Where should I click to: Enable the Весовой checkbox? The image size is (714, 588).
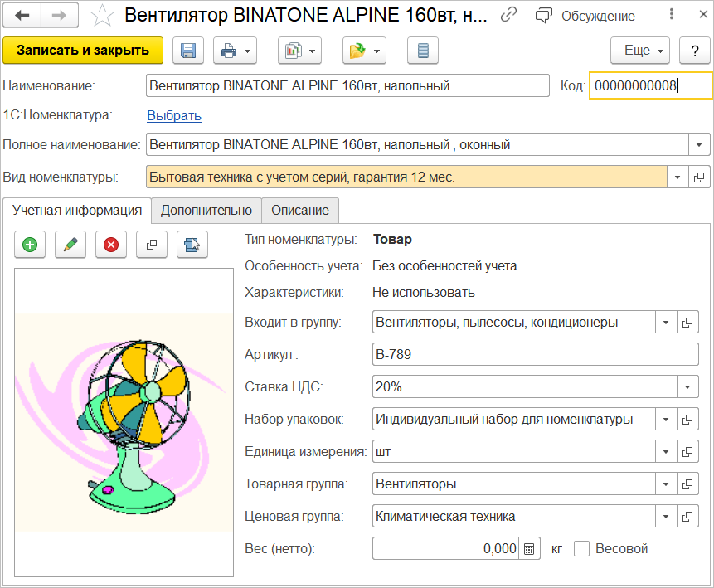click(581, 549)
